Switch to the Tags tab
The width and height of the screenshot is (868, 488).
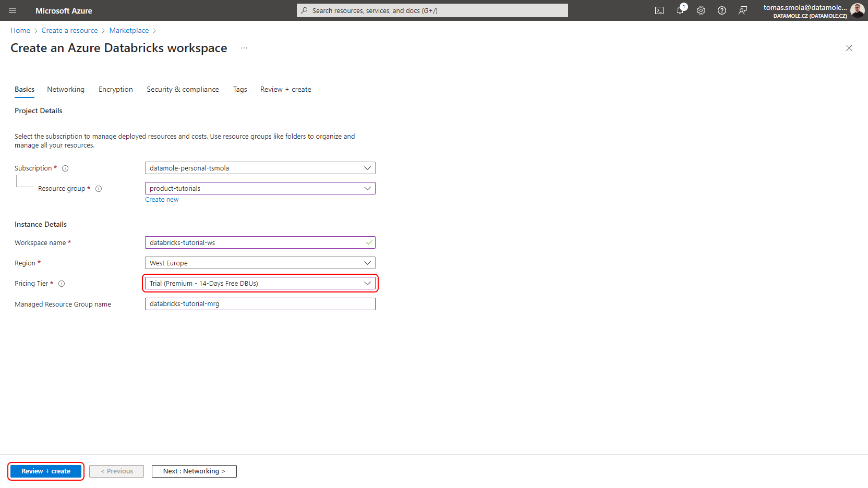[x=240, y=89]
